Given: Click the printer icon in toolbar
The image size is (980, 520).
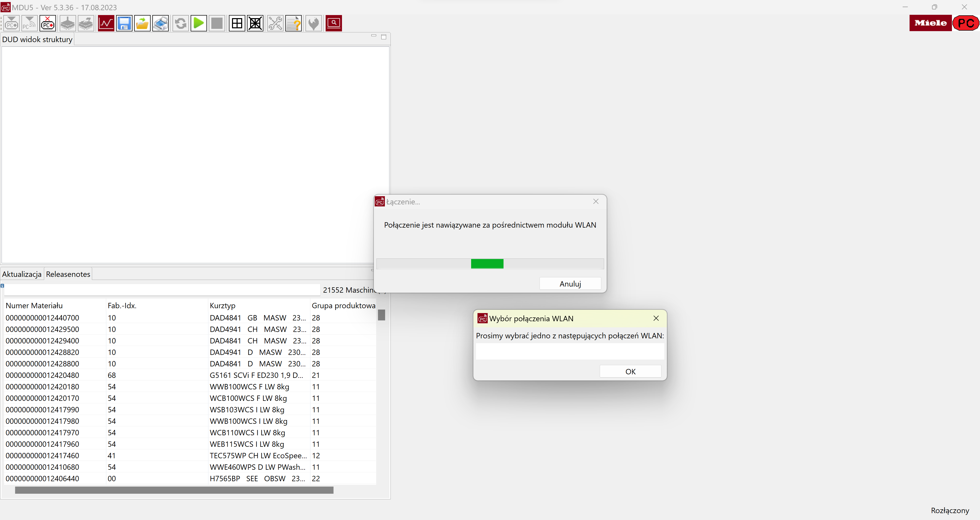Looking at the screenshot, I should 161,23.
